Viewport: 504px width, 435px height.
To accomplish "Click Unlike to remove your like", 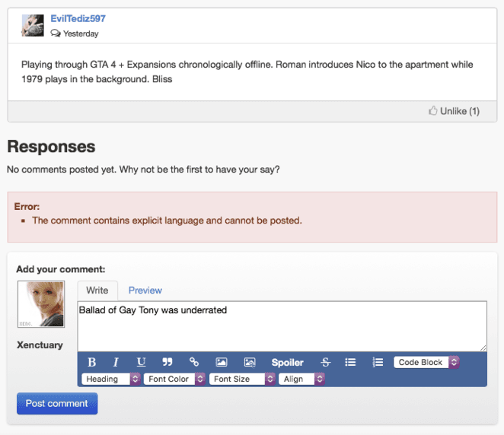I will tap(455, 111).
